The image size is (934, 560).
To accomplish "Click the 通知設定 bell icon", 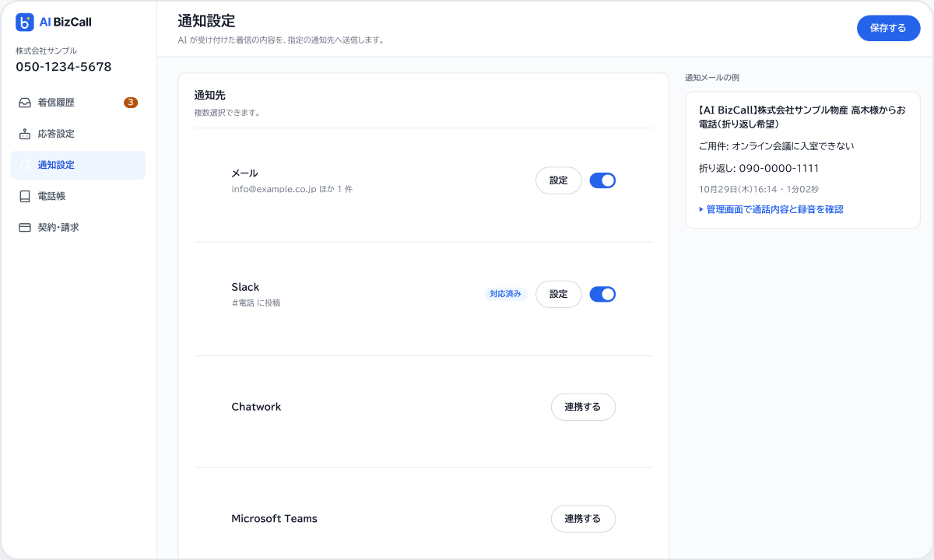I will (25, 165).
